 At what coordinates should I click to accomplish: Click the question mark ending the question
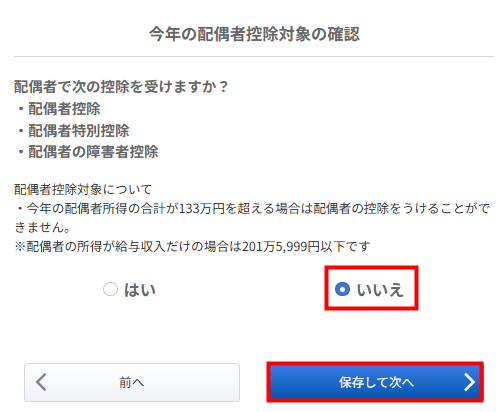click(x=223, y=87)
